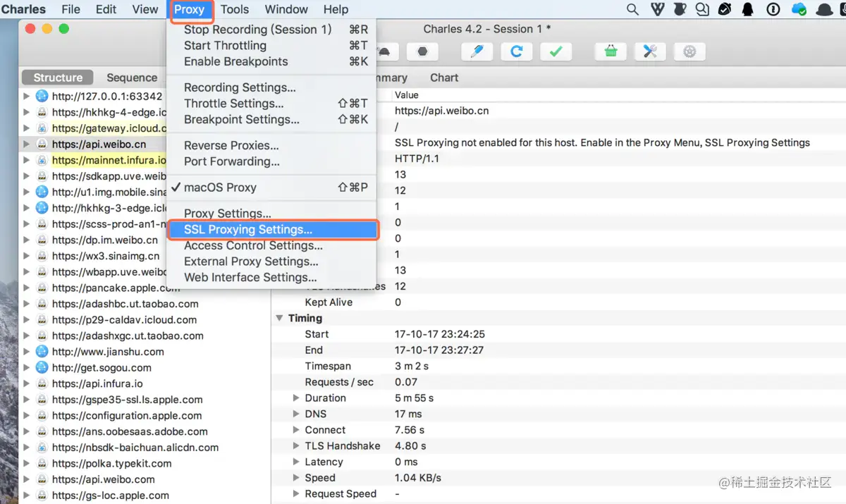Select Port Forwarding... menu entry
The width and height of the screenshot is (846, 504).
pyautogui.click(x=271, y=161)
